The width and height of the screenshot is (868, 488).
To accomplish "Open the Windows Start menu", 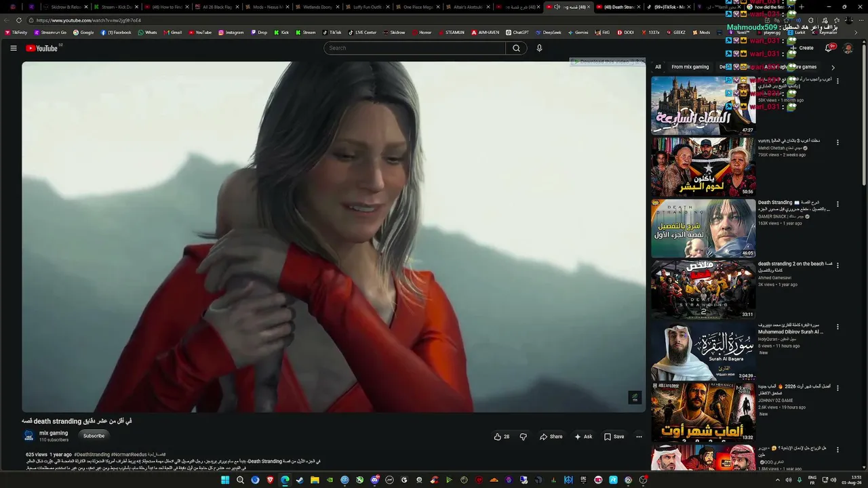I will pyautogui.click(x=225, y=480).
